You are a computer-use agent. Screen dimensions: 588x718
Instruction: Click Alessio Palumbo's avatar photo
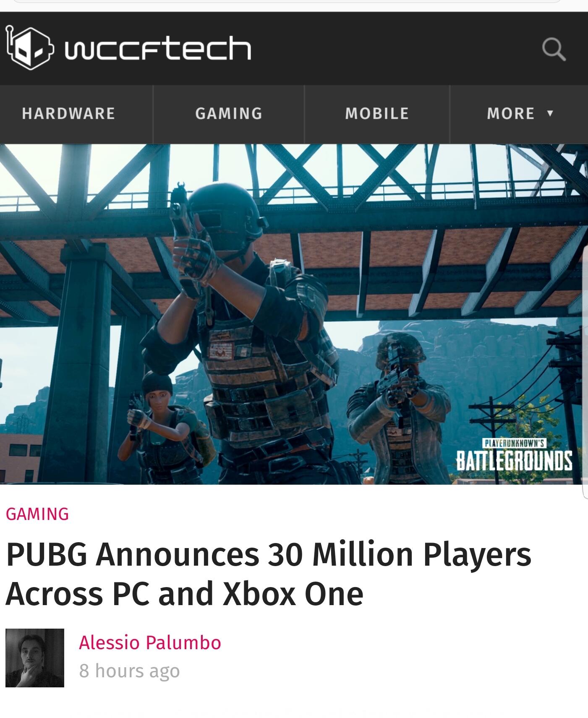click(35, 658)
